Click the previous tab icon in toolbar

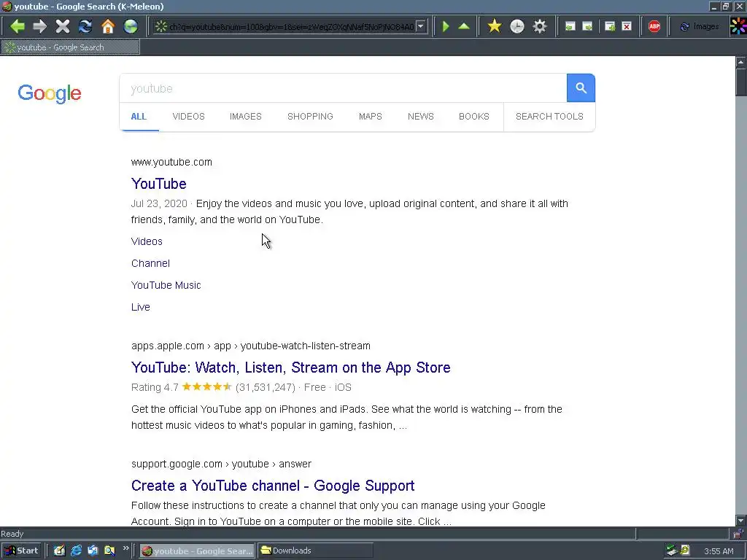(x=570, y=26)
